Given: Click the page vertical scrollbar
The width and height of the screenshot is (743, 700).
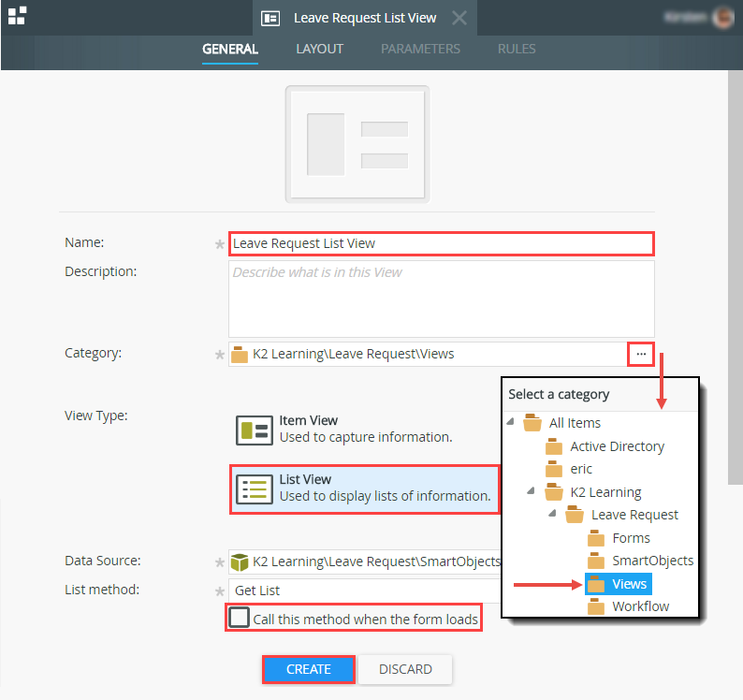Looking at the screenshot, I should [735, 278].
